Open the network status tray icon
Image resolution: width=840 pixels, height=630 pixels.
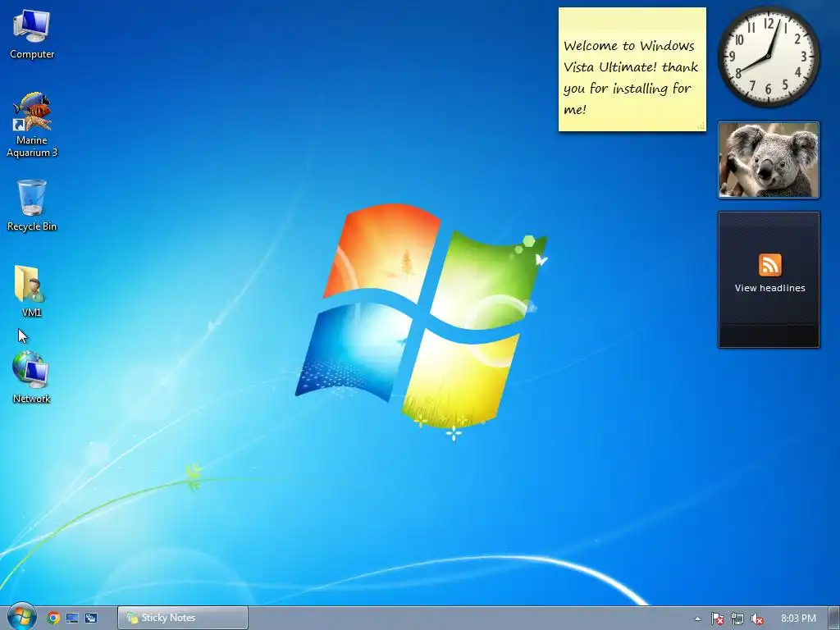[x=737, y=619]
